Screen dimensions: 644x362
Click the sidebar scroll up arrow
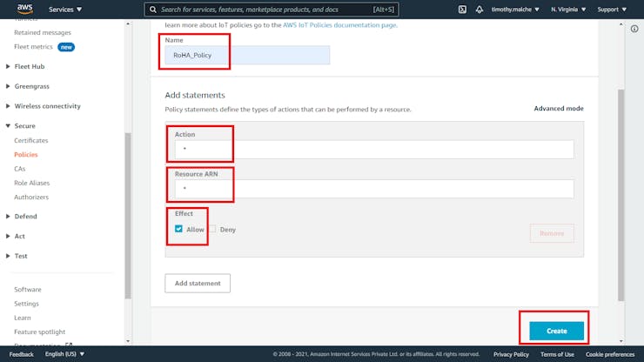(x=128, y=23)
